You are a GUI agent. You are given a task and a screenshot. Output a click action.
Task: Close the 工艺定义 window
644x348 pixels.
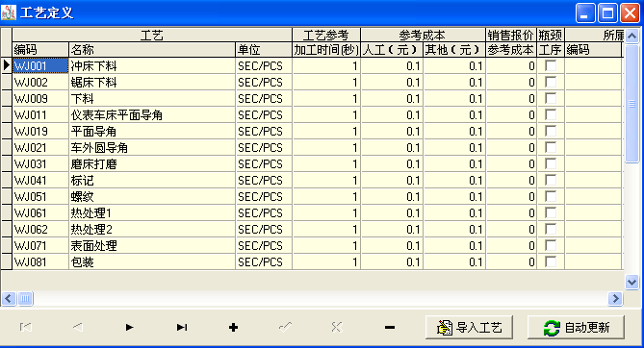(630, 12)
